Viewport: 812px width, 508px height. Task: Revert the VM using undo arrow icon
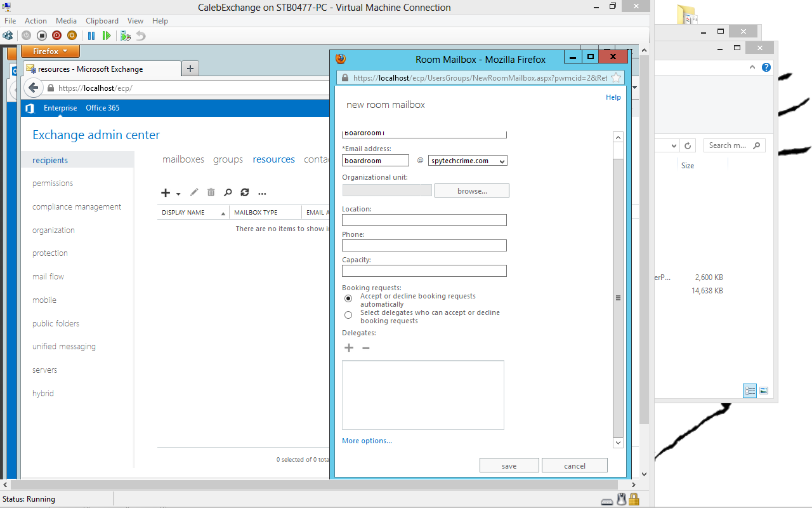click(141, 36)
